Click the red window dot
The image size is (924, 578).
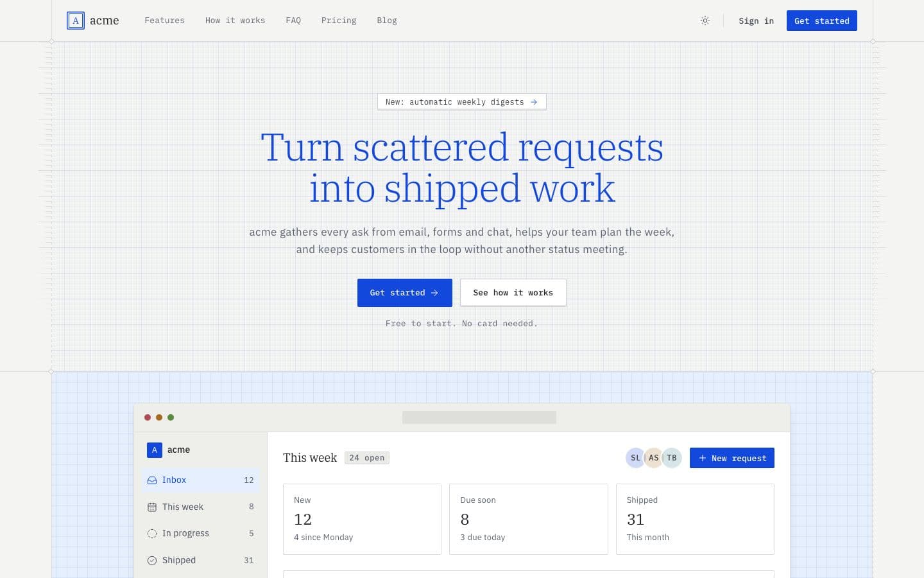pyautogui.click(x=148, y=417)
